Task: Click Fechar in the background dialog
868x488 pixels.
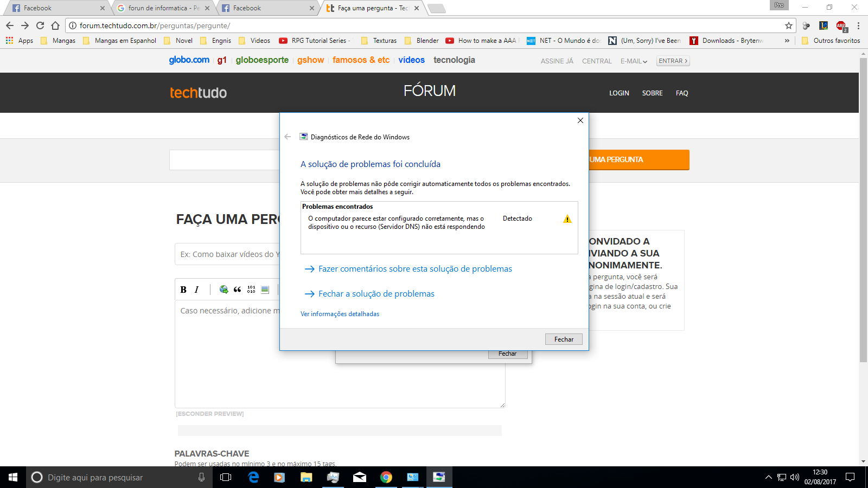Action: (x=507, y=354)
